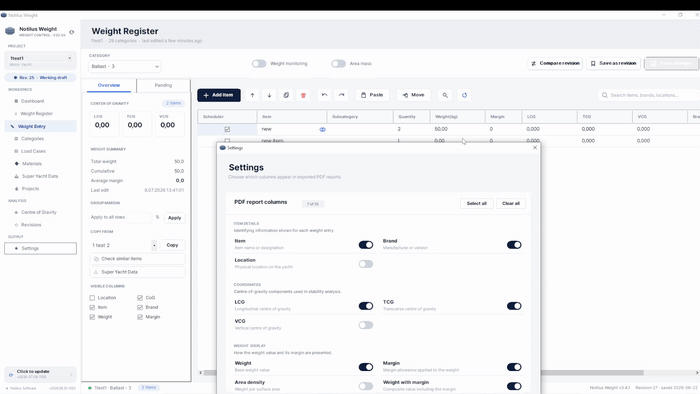700x394 pixels.
Task: Refresh the weight table
Action: 464,95
